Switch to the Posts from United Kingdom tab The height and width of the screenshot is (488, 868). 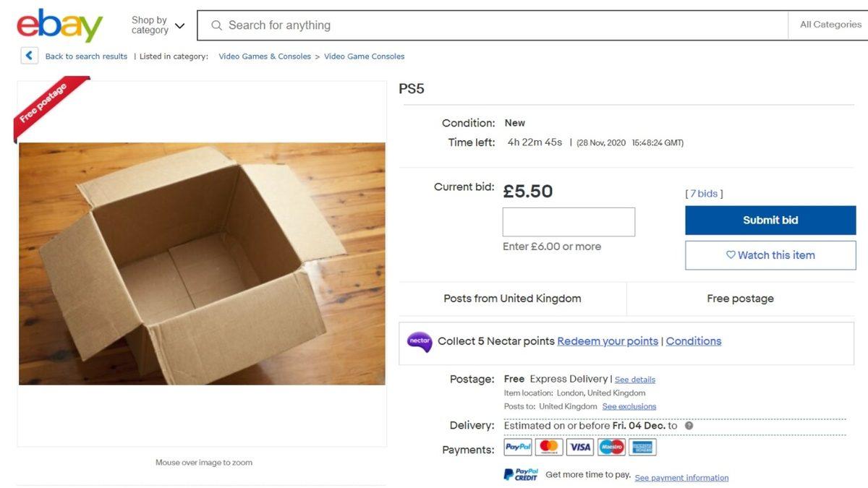coord(512,298)
